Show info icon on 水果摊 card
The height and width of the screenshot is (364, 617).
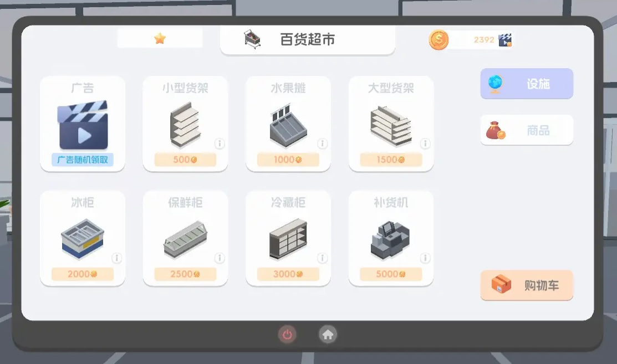(322, 143)
